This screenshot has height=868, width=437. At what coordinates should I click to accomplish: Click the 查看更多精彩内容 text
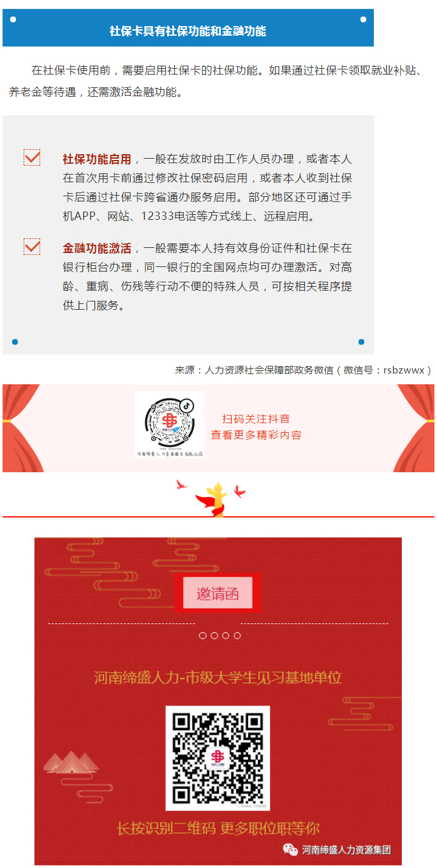pyautogui.click(x=256, y=435)
